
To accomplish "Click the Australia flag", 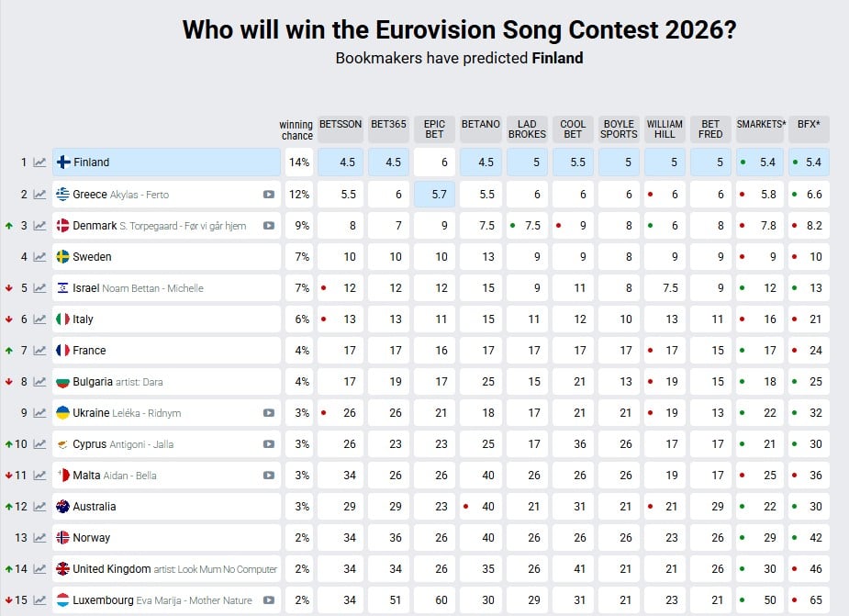I will (x=61, y=507).
